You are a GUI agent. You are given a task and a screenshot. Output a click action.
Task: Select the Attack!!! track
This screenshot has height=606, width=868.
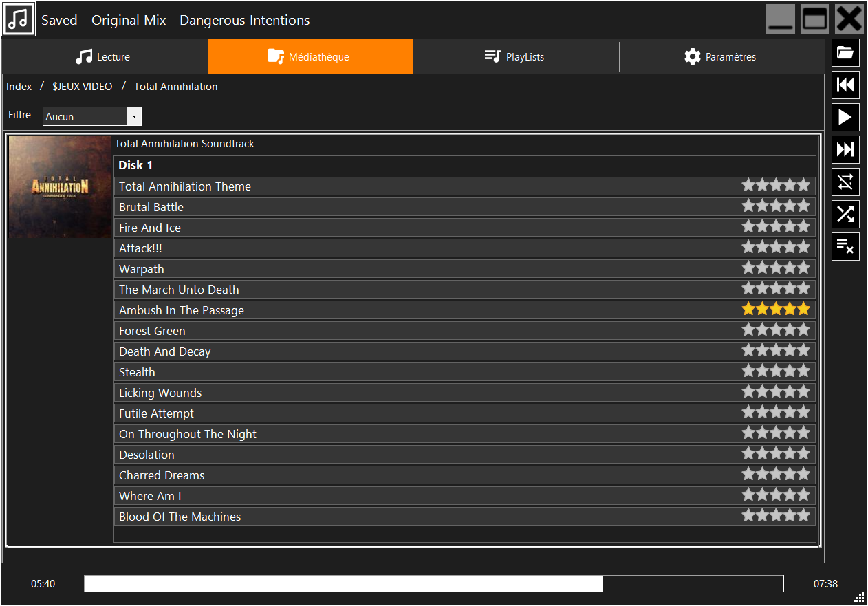465,248
